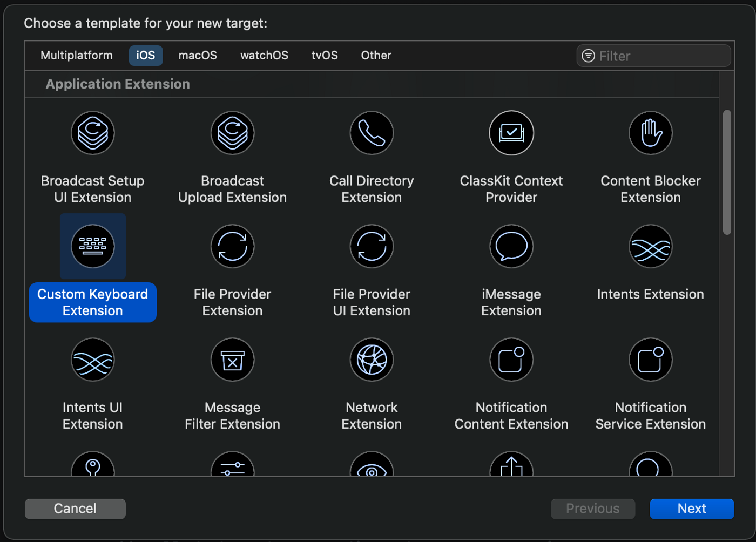This screenshot has height=542, width=756.
Task: Click the "Application Extension" section header
Action: point(118,84)
